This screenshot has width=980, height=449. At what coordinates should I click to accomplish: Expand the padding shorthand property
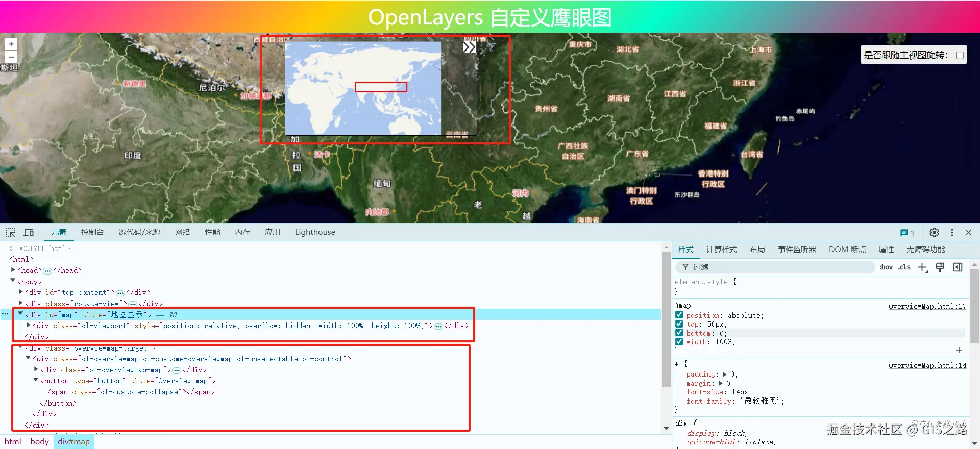click(725, 375)
